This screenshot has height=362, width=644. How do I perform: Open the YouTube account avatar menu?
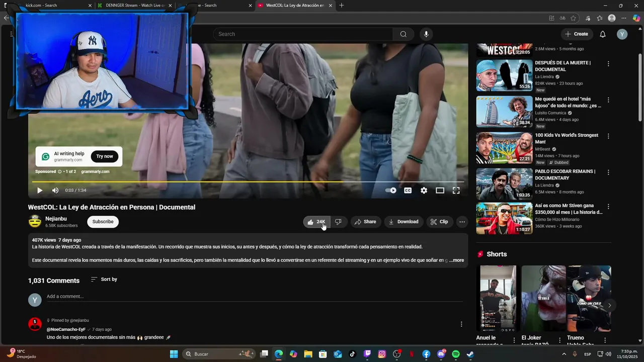[622, 34]
